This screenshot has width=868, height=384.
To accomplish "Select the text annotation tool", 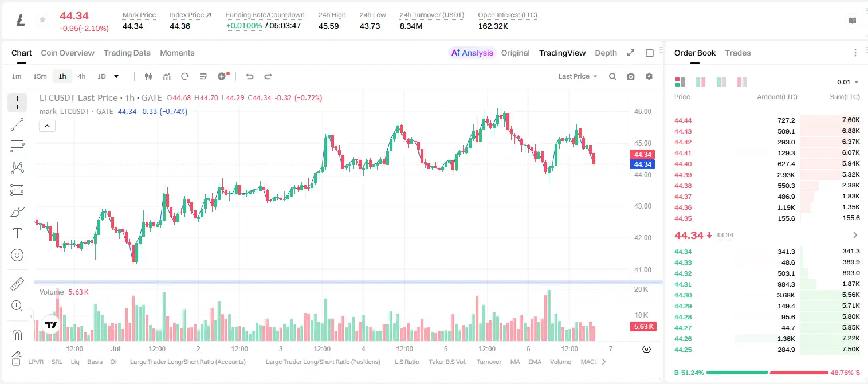I will click(17, 233).
